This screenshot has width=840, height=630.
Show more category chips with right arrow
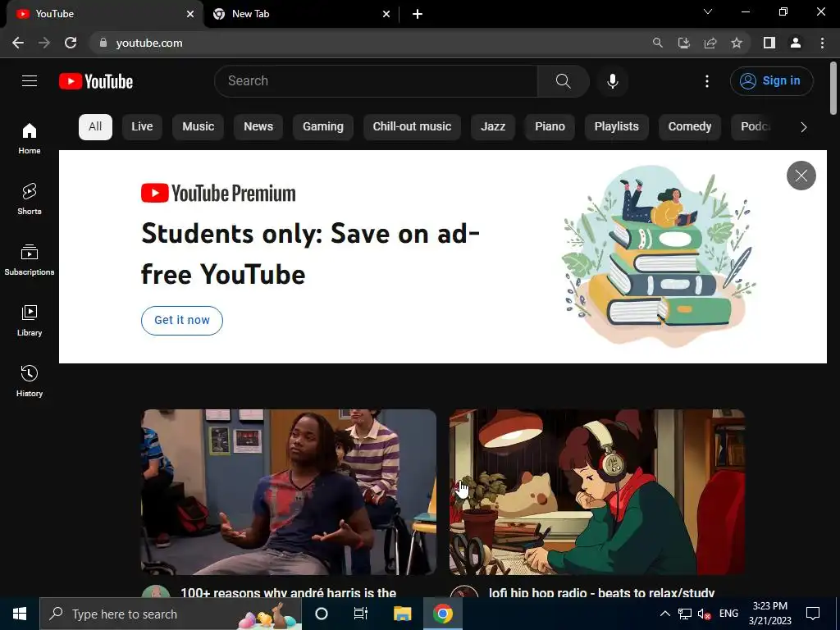tap(803, 127)
